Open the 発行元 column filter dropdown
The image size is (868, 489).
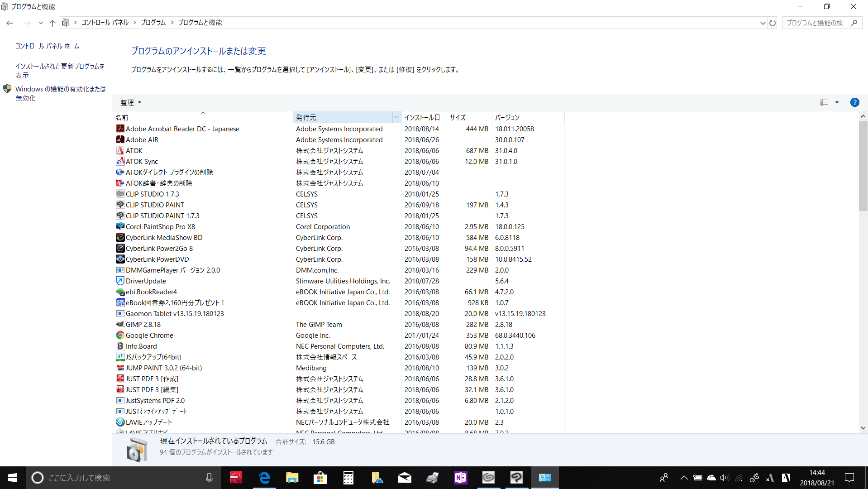click(x=396, y=117)
